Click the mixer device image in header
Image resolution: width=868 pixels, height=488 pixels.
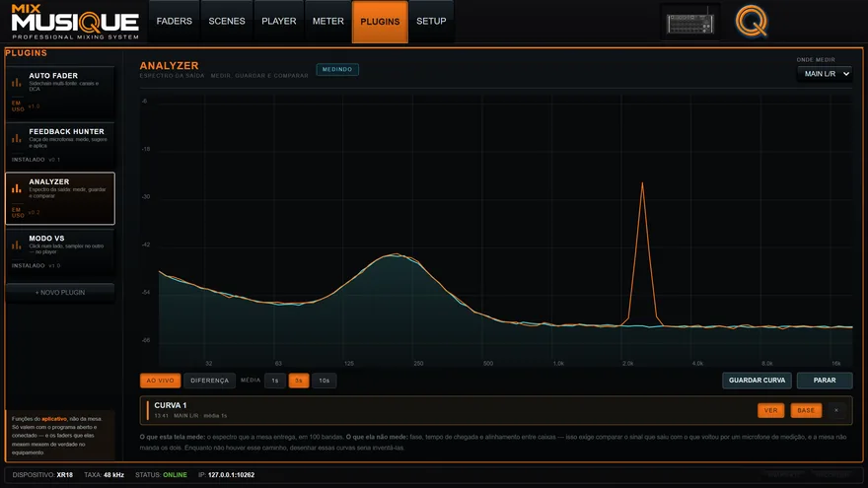[x=689, y=22]
